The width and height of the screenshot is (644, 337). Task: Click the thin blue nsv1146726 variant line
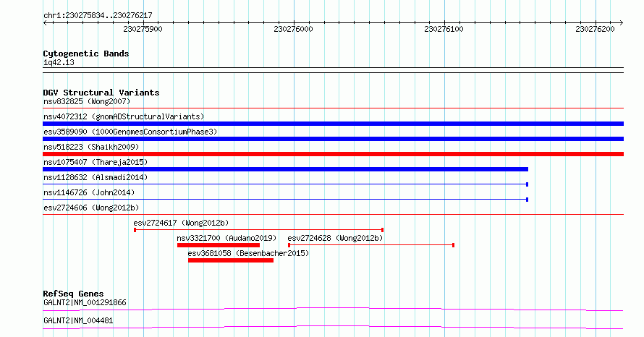tap(285, 200)
